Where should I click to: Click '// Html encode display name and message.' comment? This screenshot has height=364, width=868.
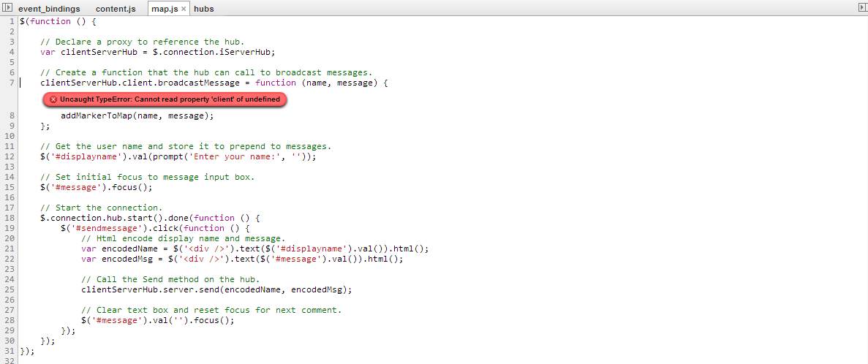pos(184,238)
